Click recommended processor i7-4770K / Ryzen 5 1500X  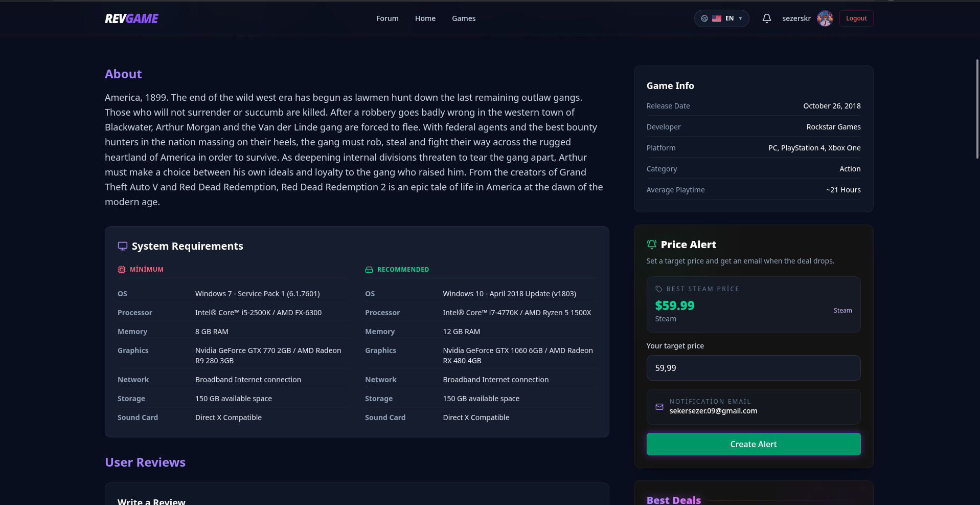coord(517,313)
